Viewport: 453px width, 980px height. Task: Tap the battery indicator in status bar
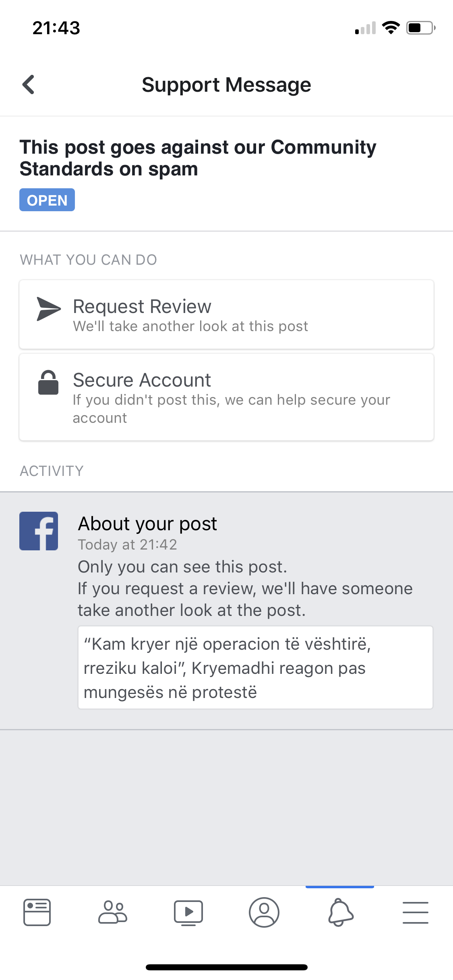(x=420, y=28)
